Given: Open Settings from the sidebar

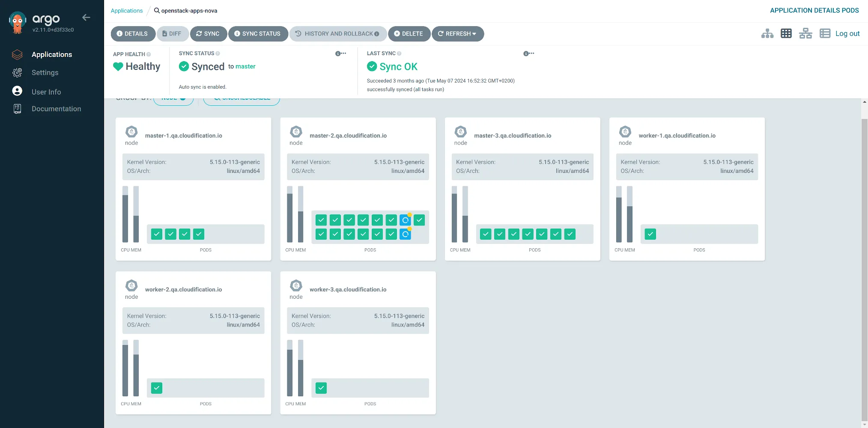Looking at the screenshot, I should click(x=45, y=72).
